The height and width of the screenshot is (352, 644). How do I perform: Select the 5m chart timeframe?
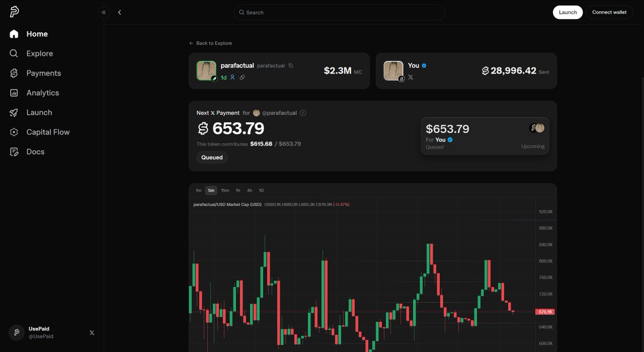[211, 190]
